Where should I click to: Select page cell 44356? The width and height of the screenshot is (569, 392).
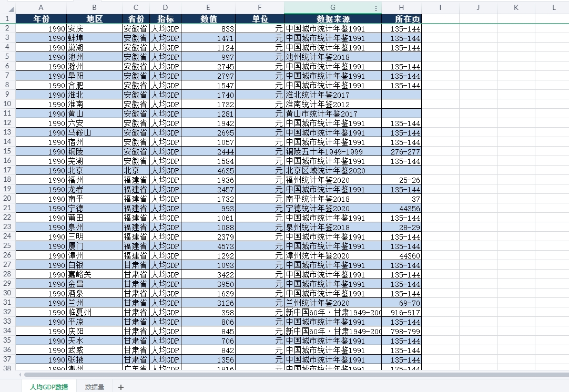tap(401, 208)
